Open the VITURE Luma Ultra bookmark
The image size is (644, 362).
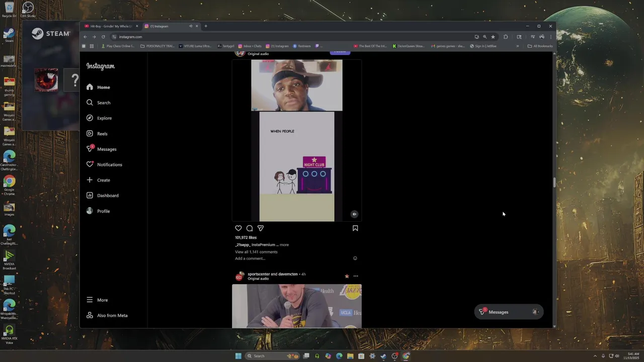coord(195,46)
